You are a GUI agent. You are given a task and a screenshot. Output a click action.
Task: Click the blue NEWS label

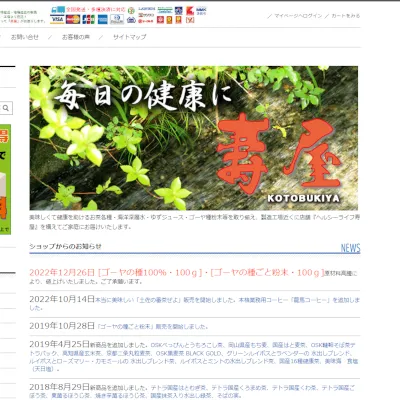[x=350, y=248]
